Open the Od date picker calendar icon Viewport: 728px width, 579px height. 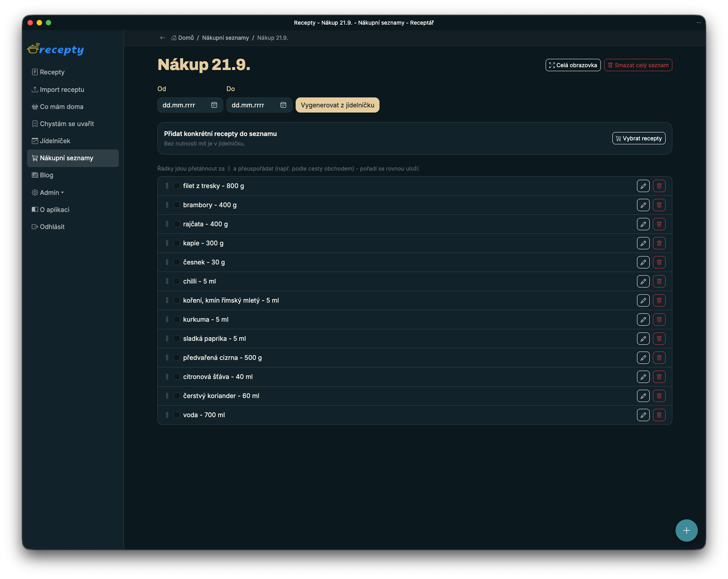coord(214,105)
